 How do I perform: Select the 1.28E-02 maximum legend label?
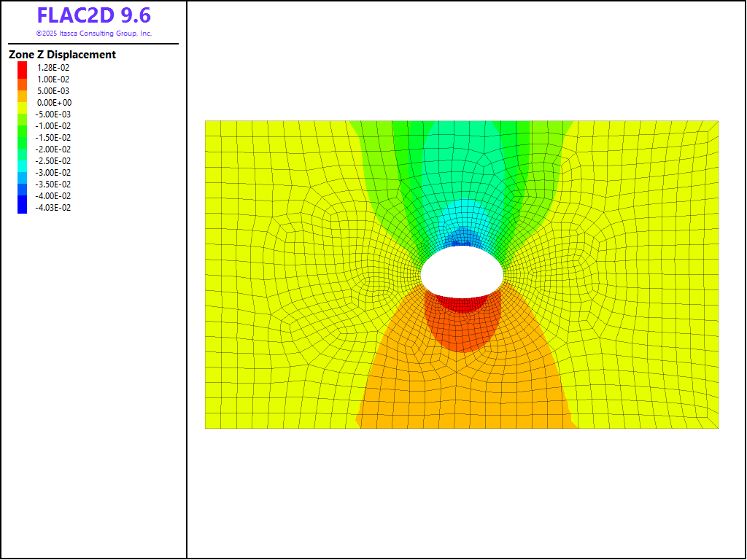point(54,68)
